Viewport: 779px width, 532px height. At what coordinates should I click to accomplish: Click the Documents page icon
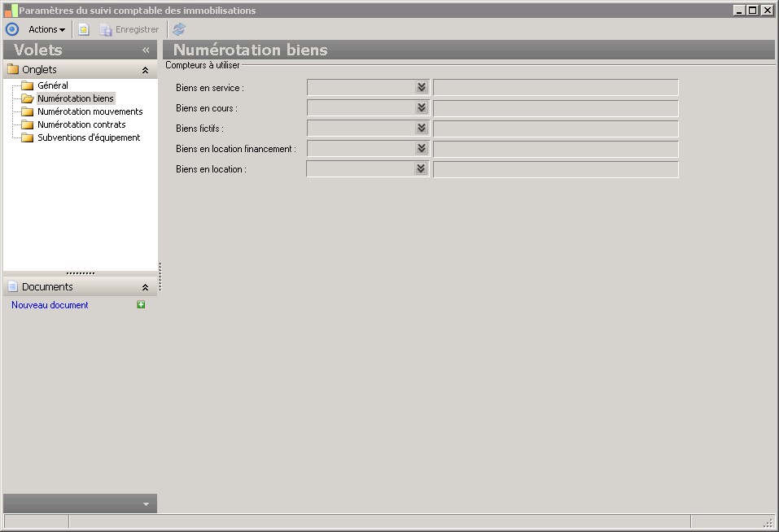(13, 287)
